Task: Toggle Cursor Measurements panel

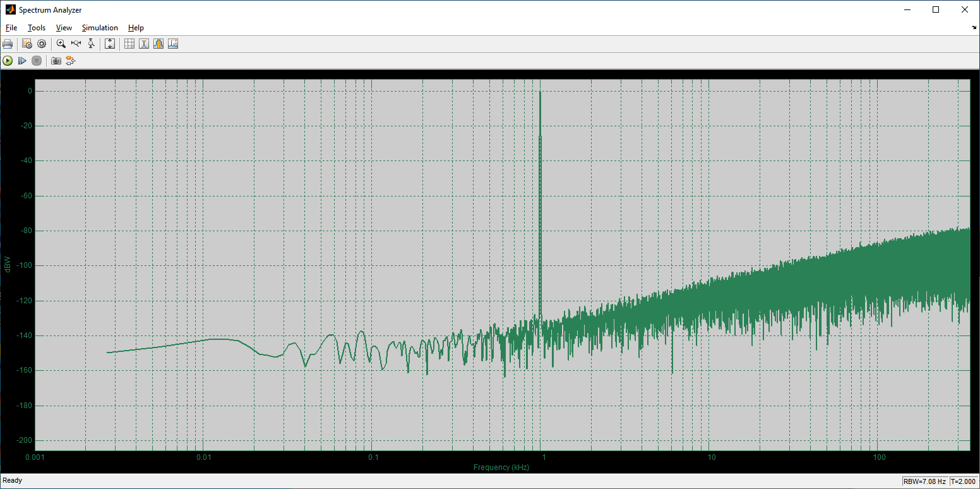Action: (129, 44)
